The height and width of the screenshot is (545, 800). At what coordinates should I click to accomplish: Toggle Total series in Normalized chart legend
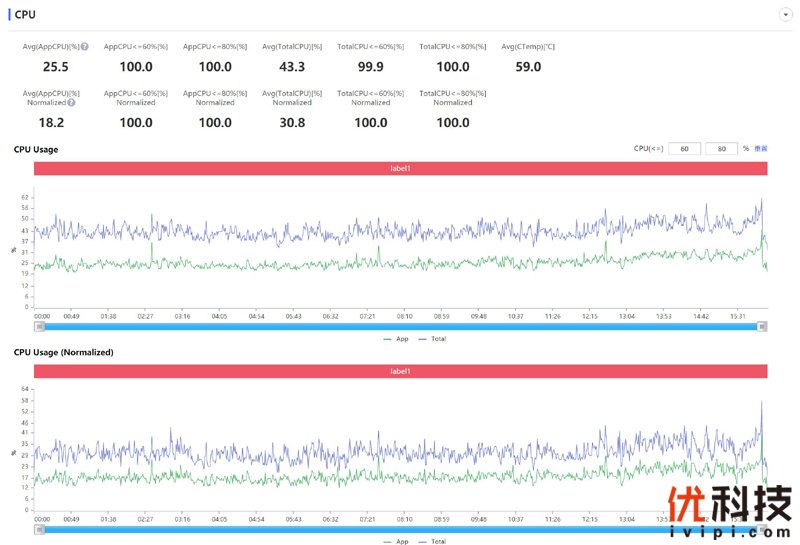pos(432,541)
